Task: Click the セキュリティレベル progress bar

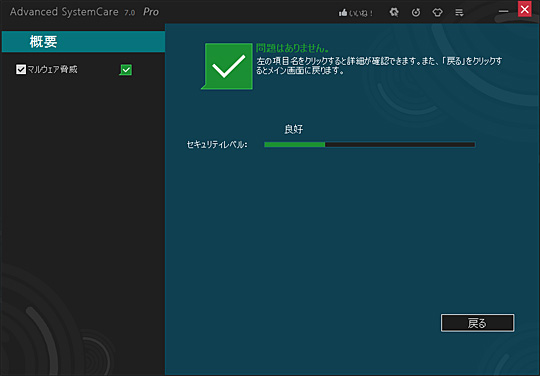Action: (370, 145)
